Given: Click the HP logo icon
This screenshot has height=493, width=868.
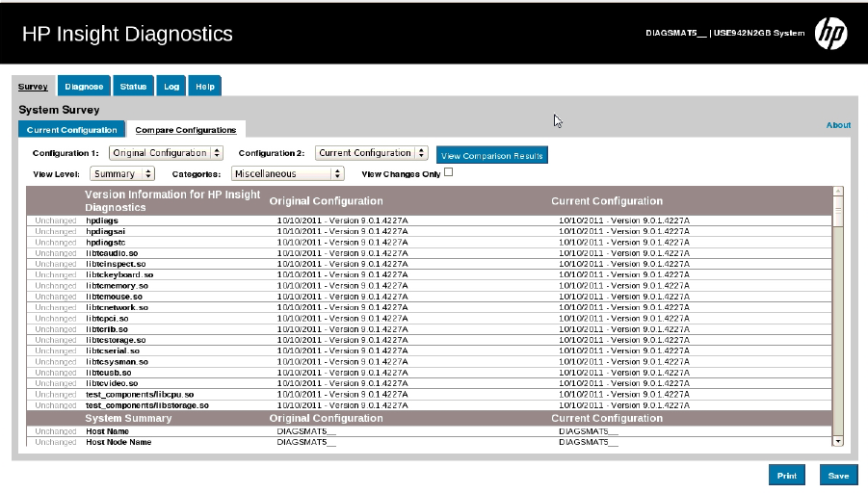Looking at the screenshot, I should [x=830, y=34].
